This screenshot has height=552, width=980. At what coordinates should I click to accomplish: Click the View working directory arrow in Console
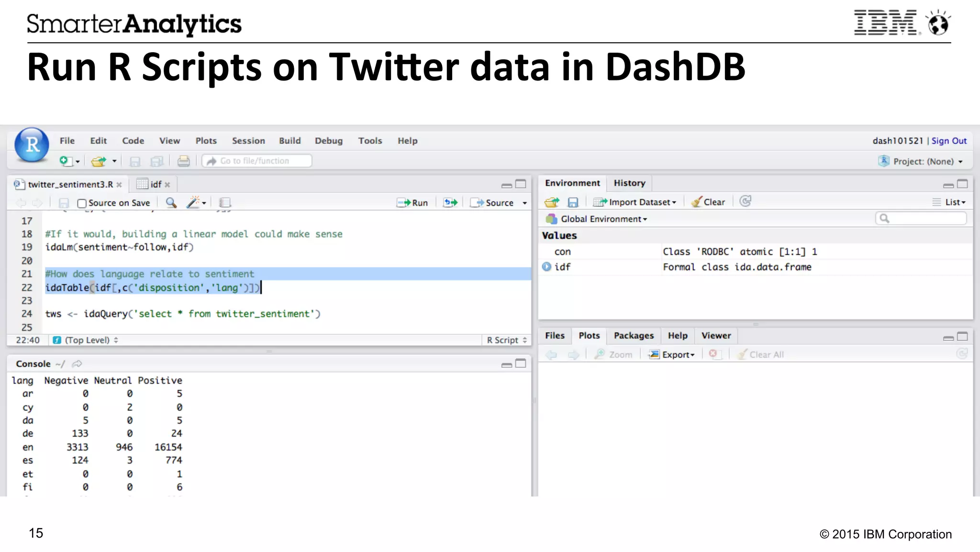click(x=77, y=364)
